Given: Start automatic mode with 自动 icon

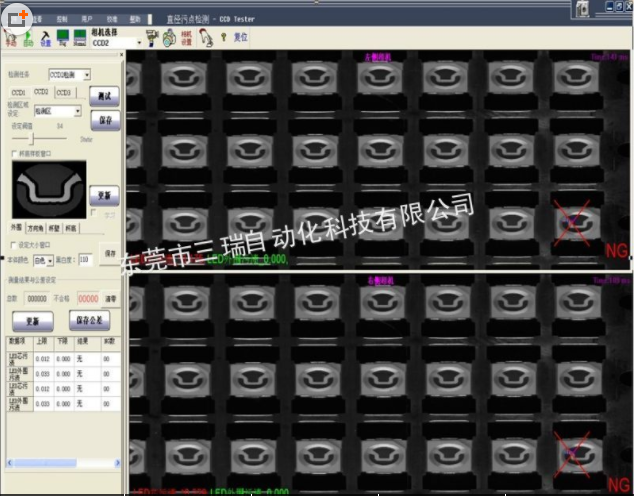Looking at the screenshot, I should click(28, 38).
